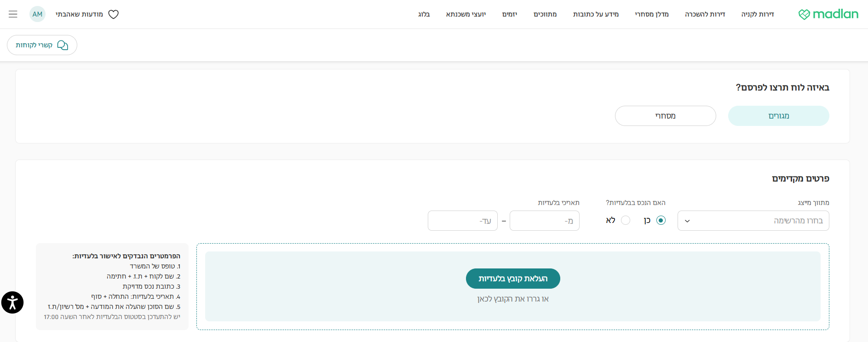The image size is (868, 342).
Task: Open יועצי משכנתא navigation link
Action: (x=466, y=14)
